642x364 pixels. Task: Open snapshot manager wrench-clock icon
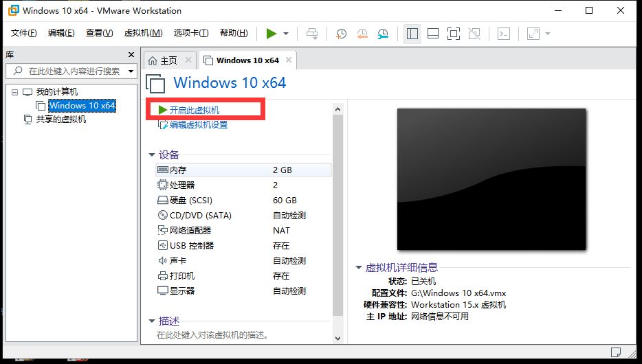click(x=383, y=34)
